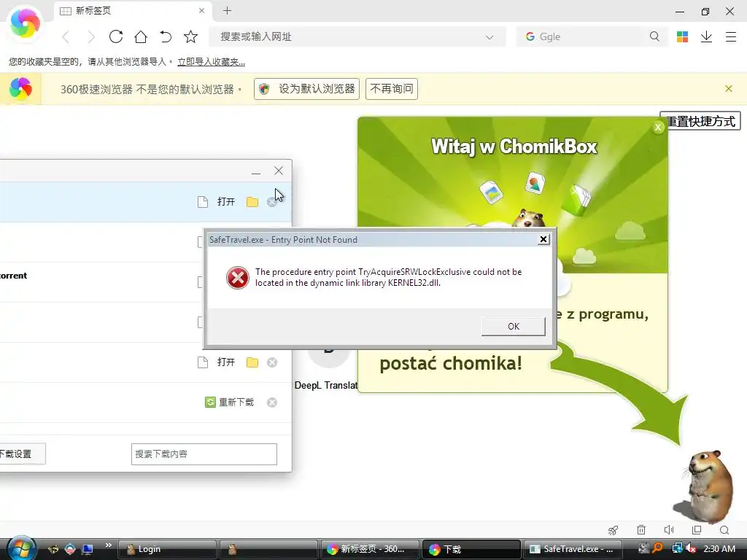Screen dimensions: 747x560
Task: Click the search magnifier in Google box
Action: coord(654,36)
